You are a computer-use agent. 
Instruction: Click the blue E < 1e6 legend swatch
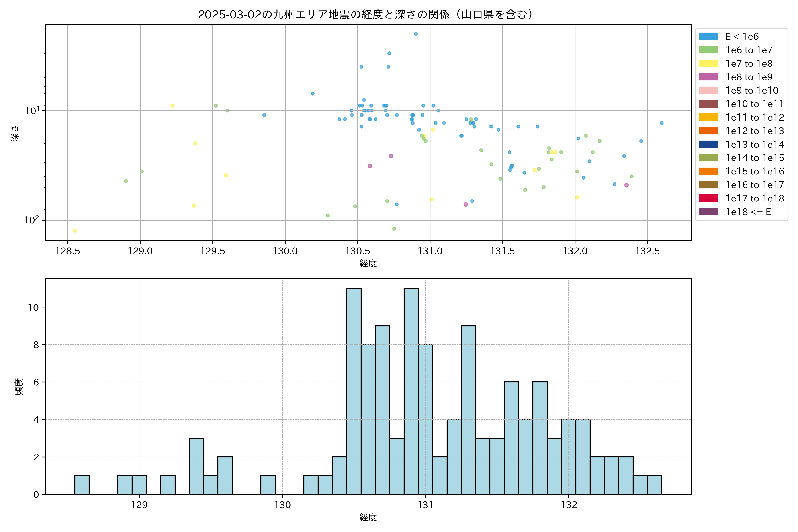[708, 37]
